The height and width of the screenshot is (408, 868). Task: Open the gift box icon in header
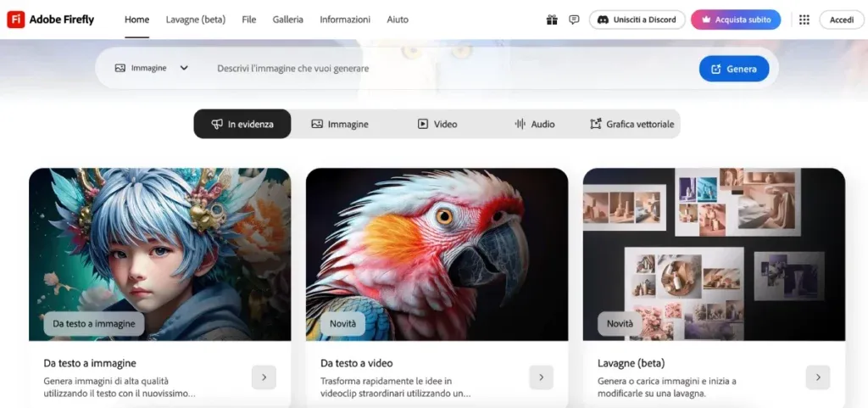[x=552, y=20]
